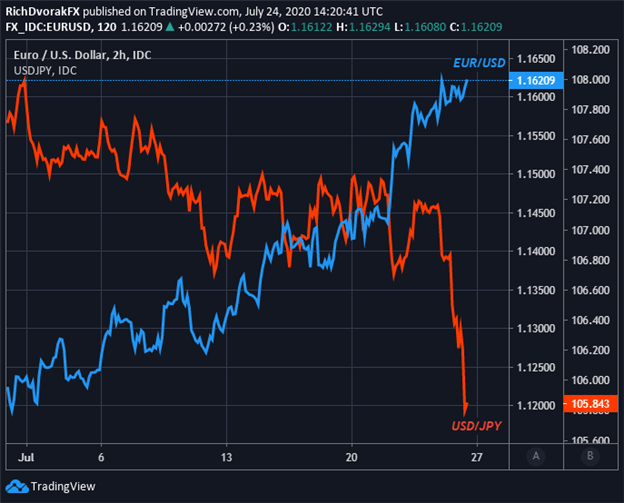The image size is (624, 503).
Task: Click the blue 1.16209 price label
Action: (x=536, y=80)
